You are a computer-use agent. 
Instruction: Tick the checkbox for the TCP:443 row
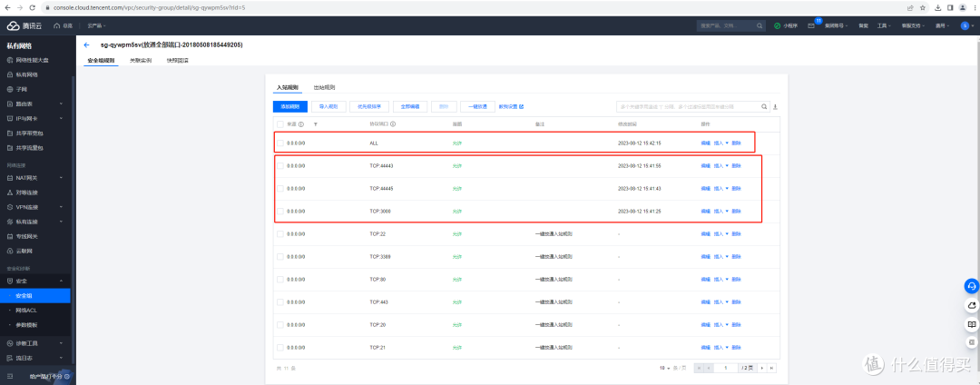click(x=280, y=301)
